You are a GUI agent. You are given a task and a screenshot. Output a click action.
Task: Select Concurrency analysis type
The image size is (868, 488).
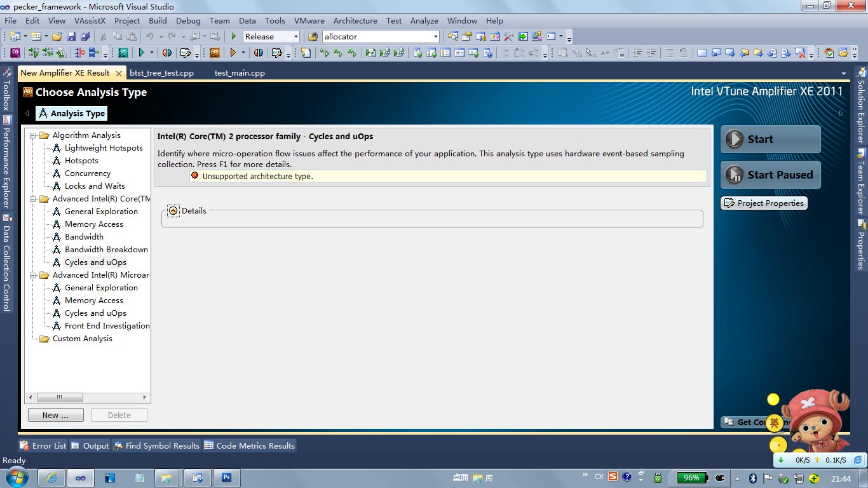coord(88,173)
